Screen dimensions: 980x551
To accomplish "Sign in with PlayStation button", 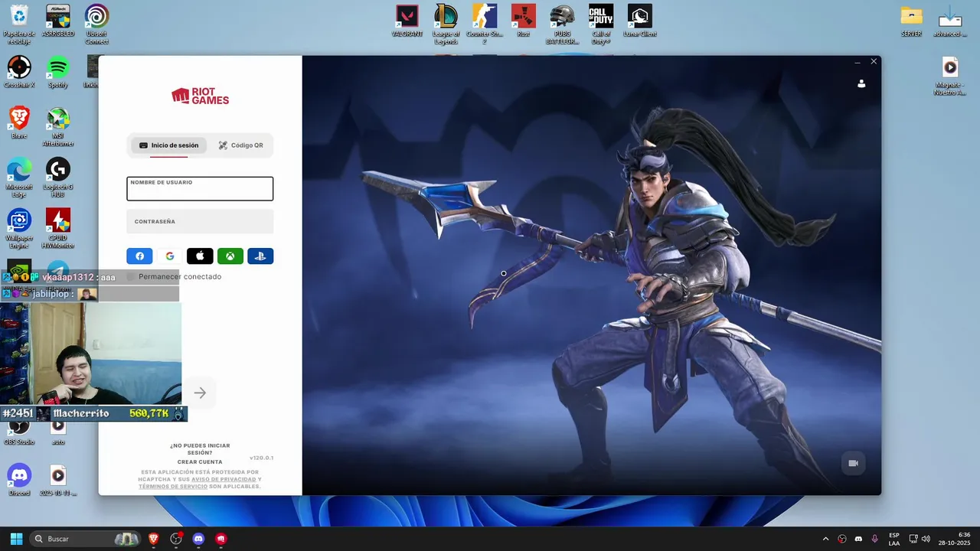I will pyautogui.click(x=260, y=256).
